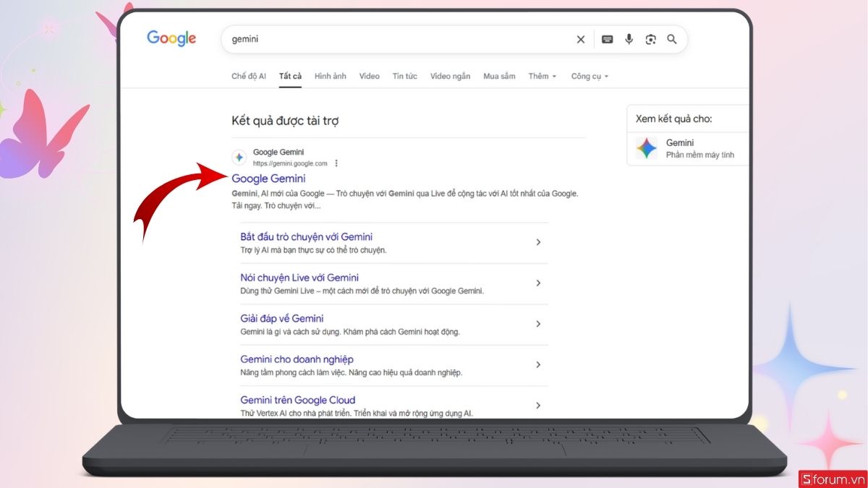Click Dùng thử Gemini Live description

click(362, 291)
